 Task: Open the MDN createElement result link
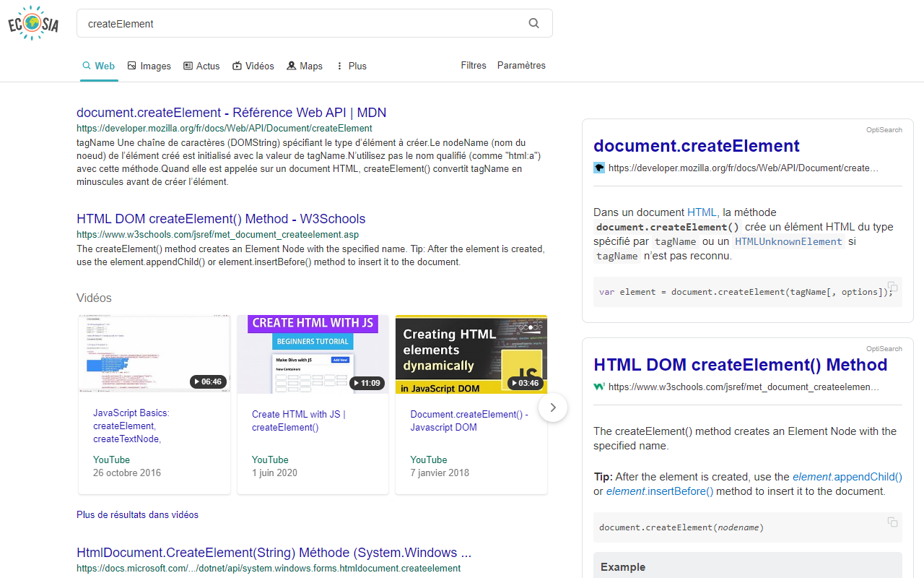point(231,113)
